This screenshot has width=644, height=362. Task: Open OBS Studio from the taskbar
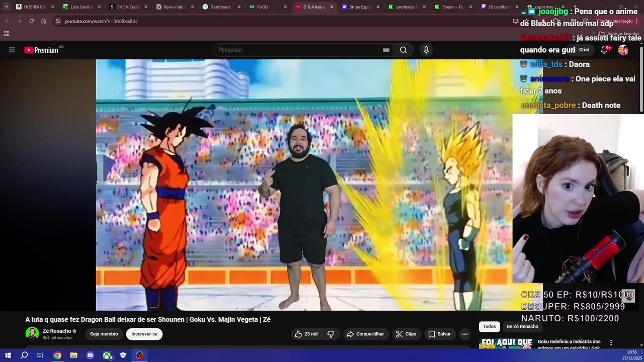point(139,355)
